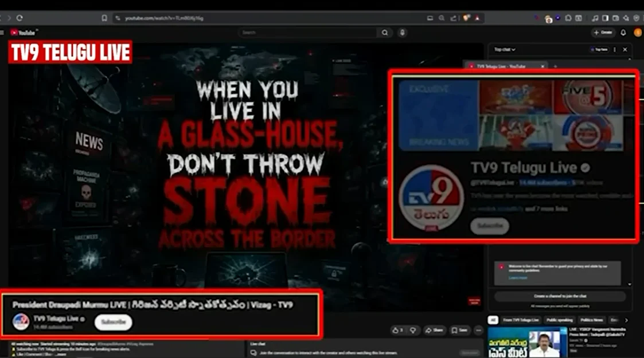Subscribe to TV9 Telugu Live below video
Screen dimensions: 644x358
(x=114, y=322)
